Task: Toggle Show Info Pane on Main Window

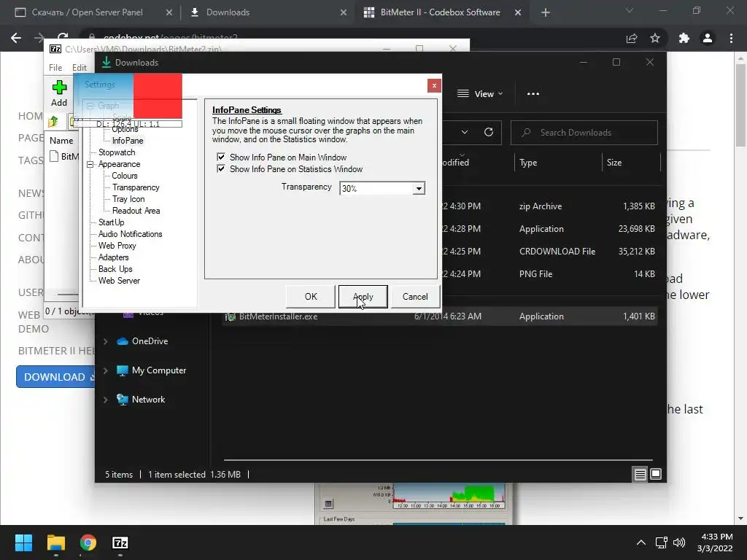Action: 221,157
